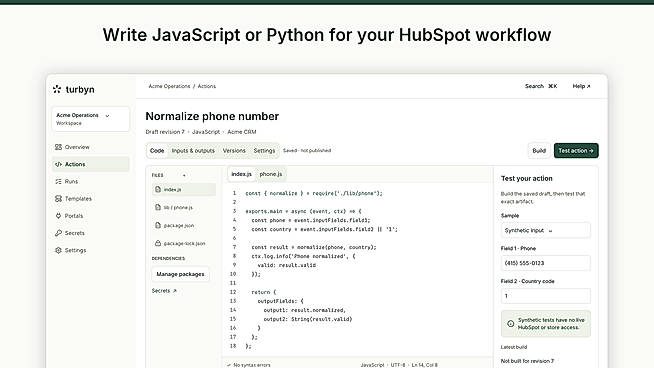The width and height of the screenshot is (654, 368).
Task: Click the Field 1 - Phone input
Action: coord(546,263)
